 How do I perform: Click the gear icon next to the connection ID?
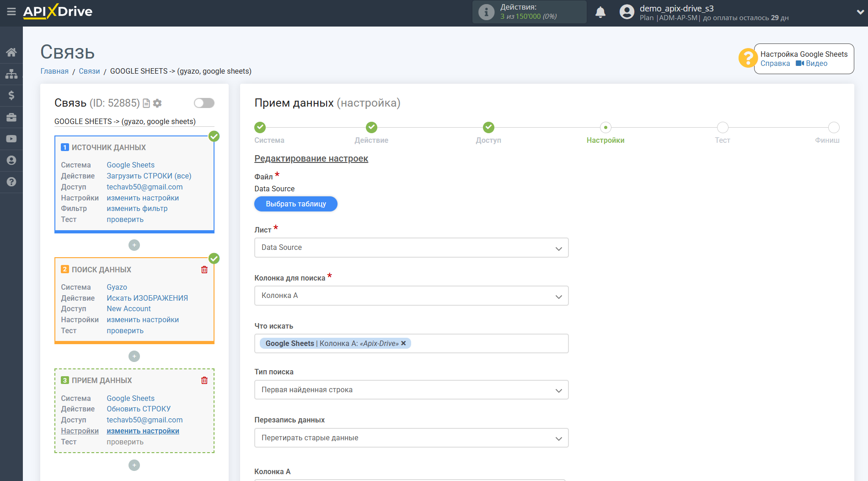(157, 103)
